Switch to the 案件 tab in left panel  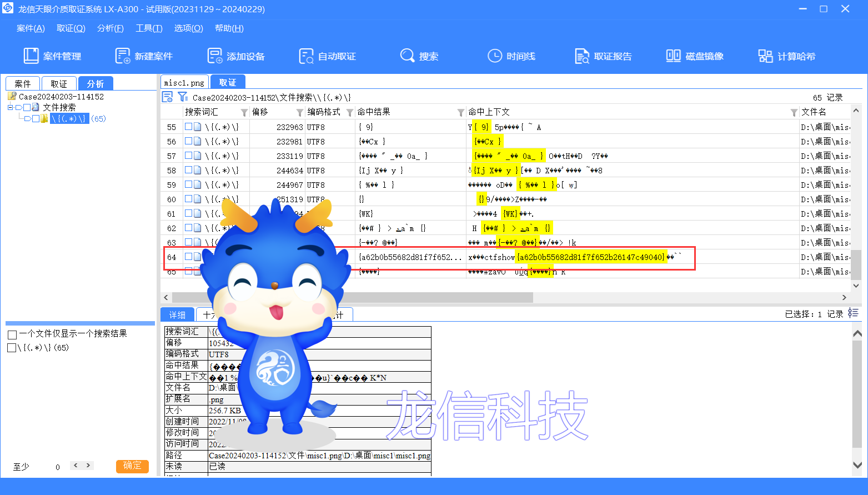[23, 83]
